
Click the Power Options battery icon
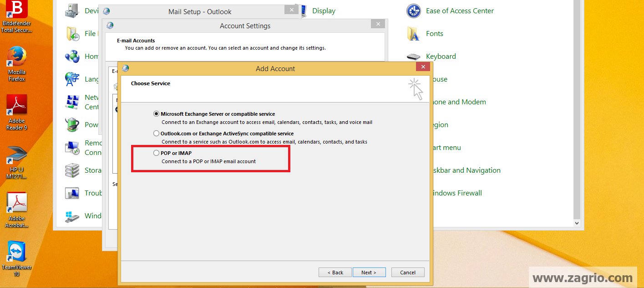click(73, 125)
